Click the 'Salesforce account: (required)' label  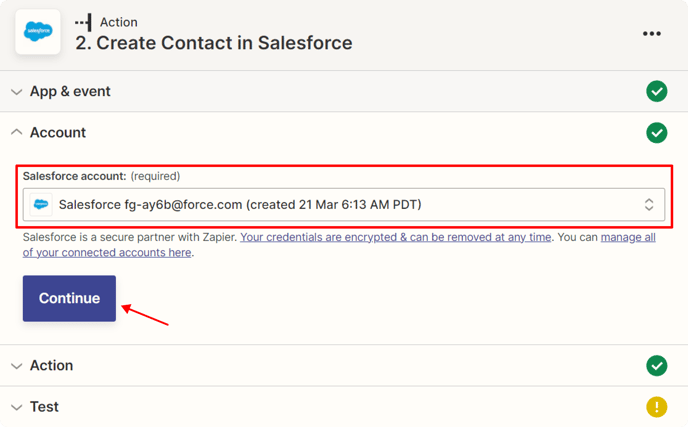(x=101, y=176)
